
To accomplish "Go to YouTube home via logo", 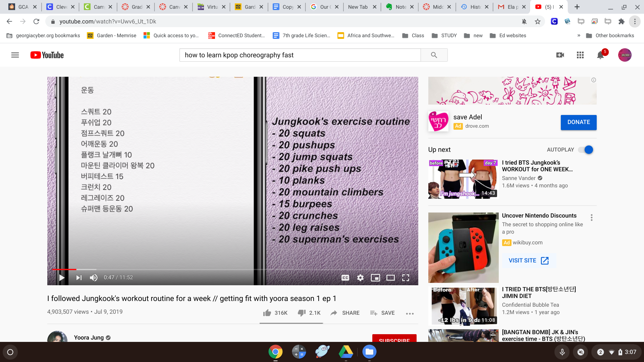I will coord(47,55).
